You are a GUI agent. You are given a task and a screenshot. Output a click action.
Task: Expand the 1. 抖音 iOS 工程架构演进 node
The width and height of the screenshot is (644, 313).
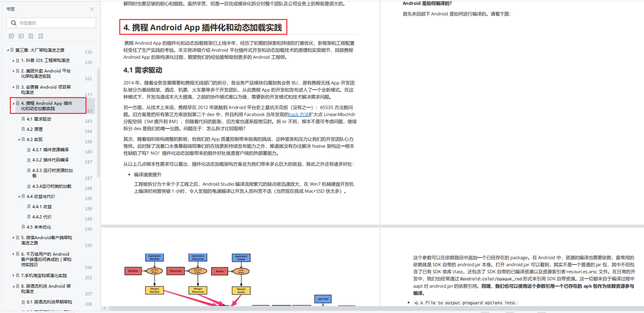tap(13, 60)
